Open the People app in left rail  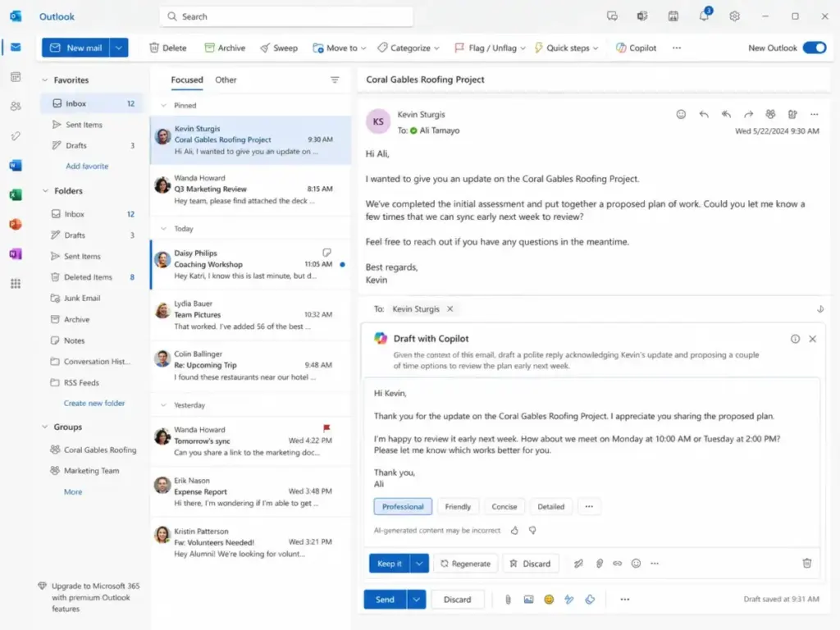tap(16, 106)
